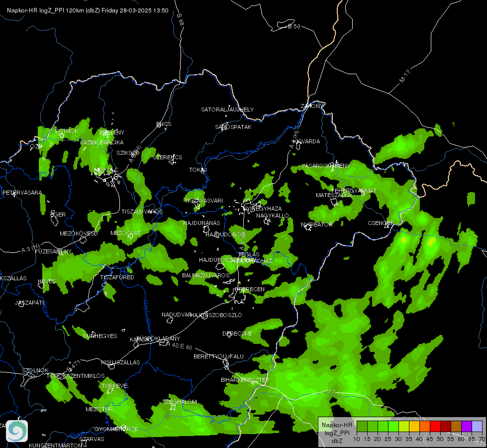Click the ZAHONY border town label
Viewport: 487px width, 448px height.
coord(312,106)
